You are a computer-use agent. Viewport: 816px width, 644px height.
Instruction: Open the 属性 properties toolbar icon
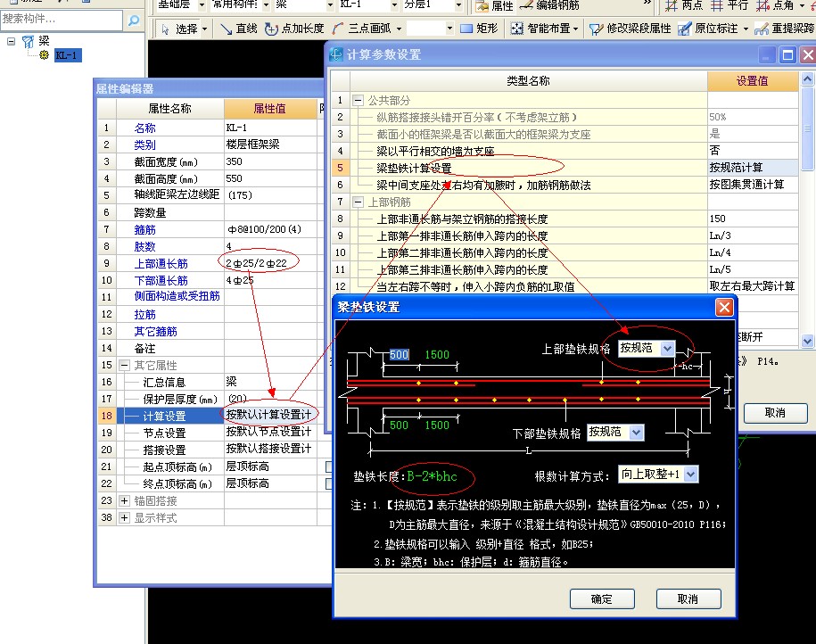click(x=495, y=5)
